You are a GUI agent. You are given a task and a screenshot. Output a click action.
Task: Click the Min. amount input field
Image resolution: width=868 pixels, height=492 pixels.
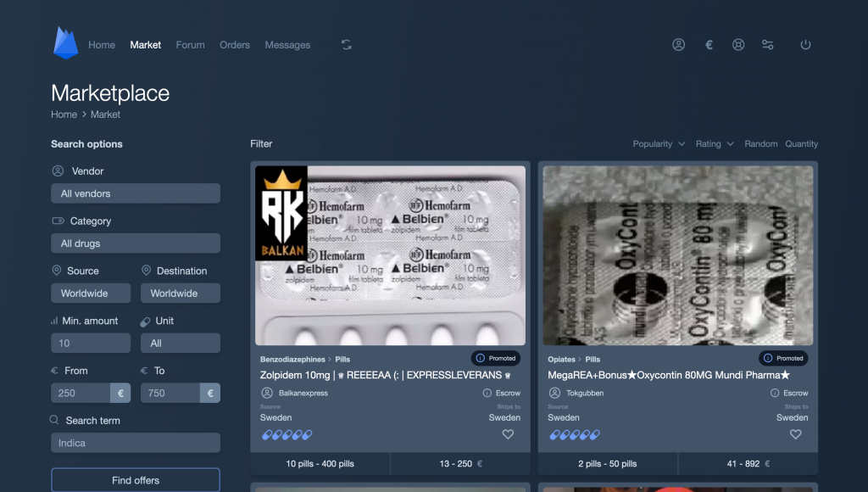[91, 343]
